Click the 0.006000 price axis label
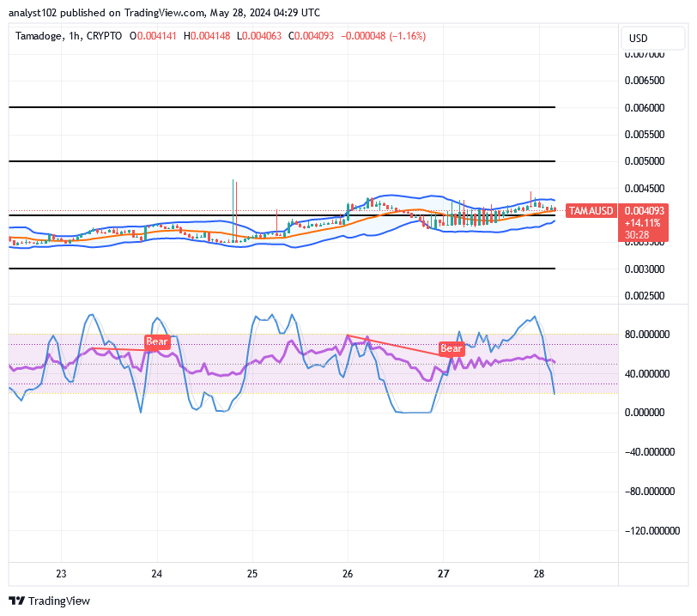 click(x=644, y=108)
